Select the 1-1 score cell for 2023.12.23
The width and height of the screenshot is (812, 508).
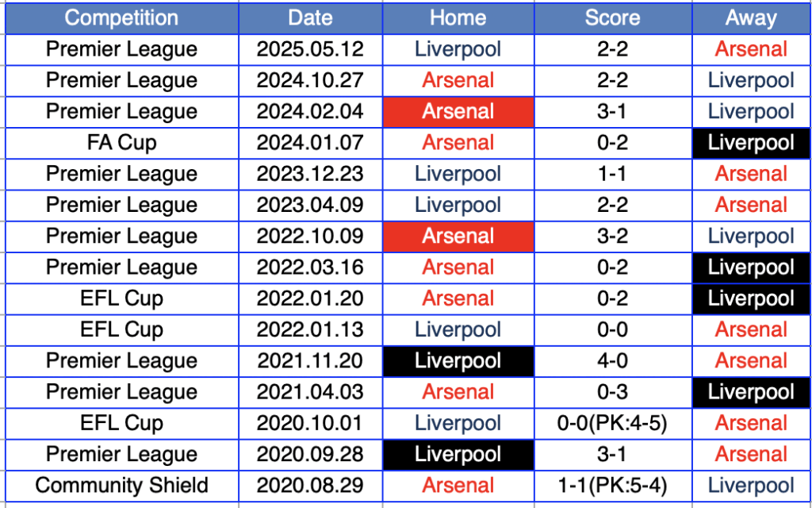613,174
